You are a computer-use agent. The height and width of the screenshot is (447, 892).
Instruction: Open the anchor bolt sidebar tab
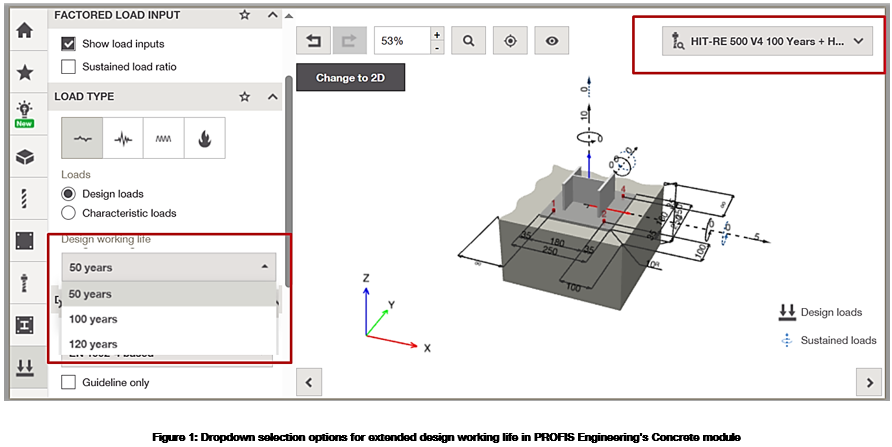[x=24, y=283]
